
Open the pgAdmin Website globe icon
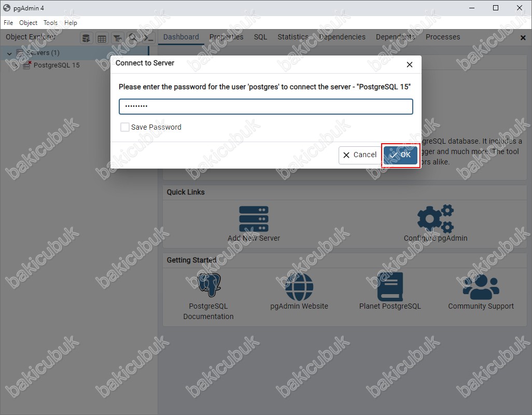(x=299, y=287)
